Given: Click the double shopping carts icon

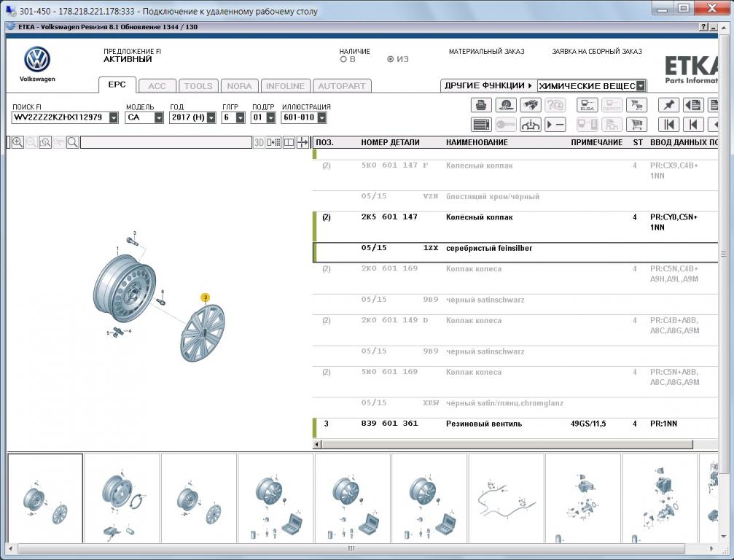Looking at the screenshot, I should pyautogui.click(x=636, y=105).
